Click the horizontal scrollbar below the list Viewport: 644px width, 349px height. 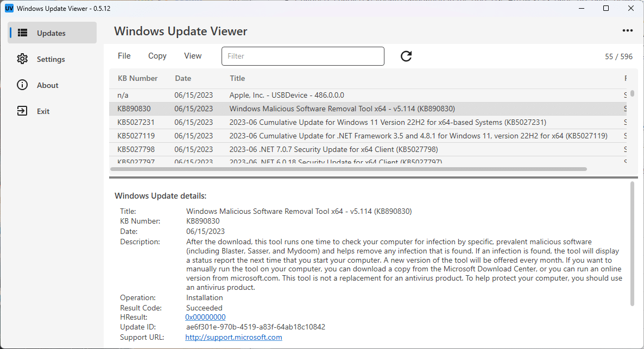click(x=348, y=169)
